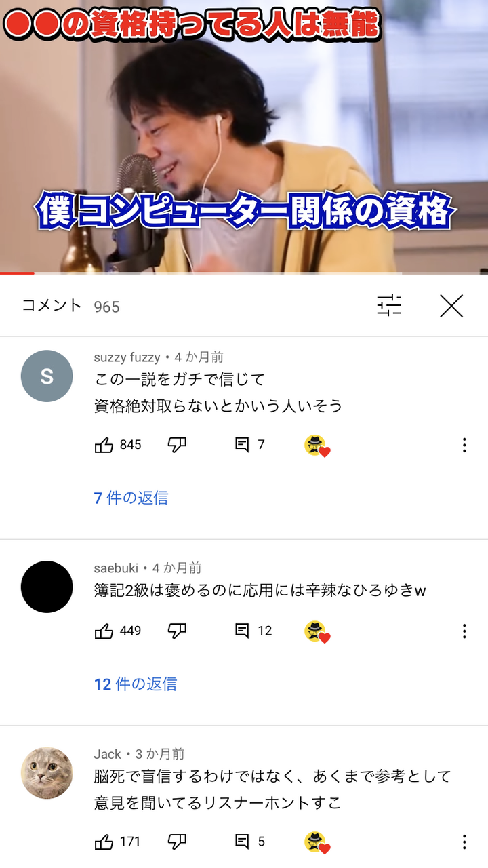
Task: Dislike Jack's comment
Action: coord(177,842)
